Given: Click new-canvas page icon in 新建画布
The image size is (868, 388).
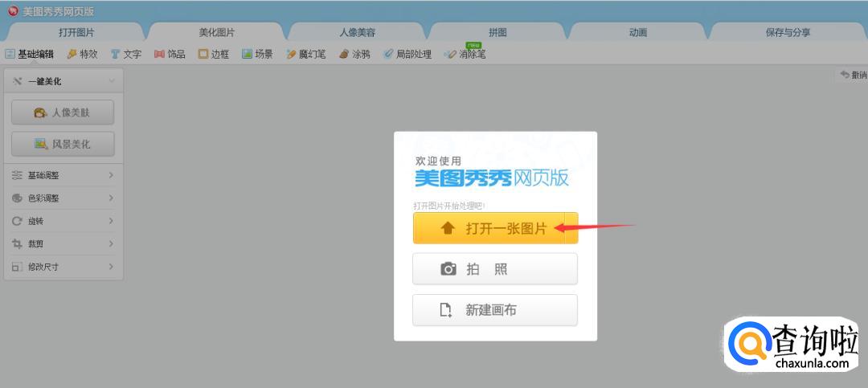Looking at the screenshot, I should pos(445,310).
